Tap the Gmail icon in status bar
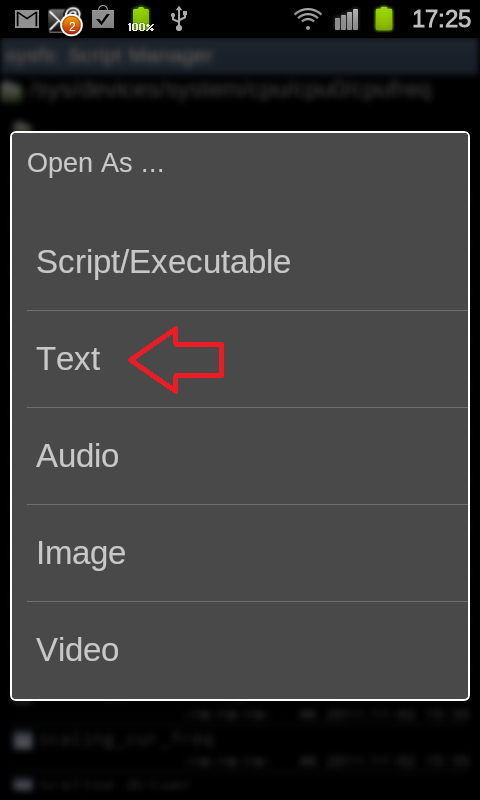Image resolution: width=480 pixels, height=800 pixels. coord(27,19)
